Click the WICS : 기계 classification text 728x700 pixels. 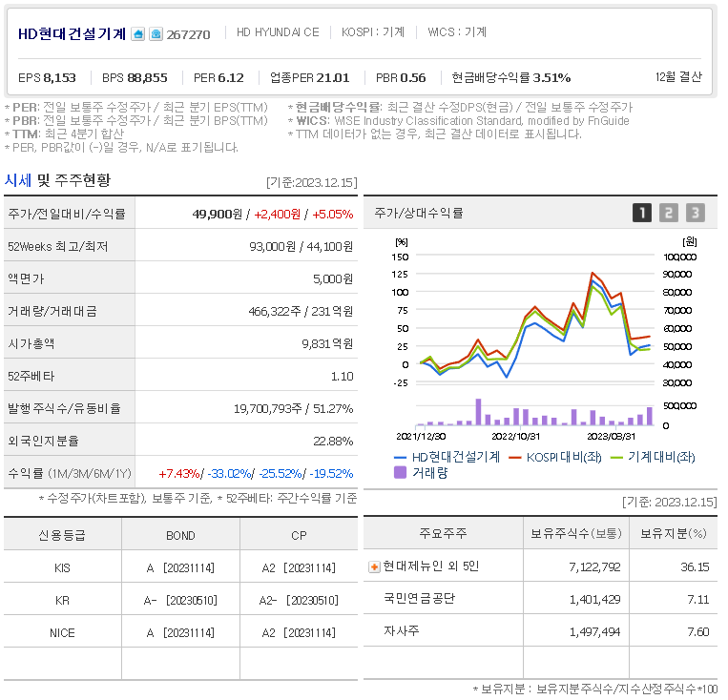click(457, 32)
